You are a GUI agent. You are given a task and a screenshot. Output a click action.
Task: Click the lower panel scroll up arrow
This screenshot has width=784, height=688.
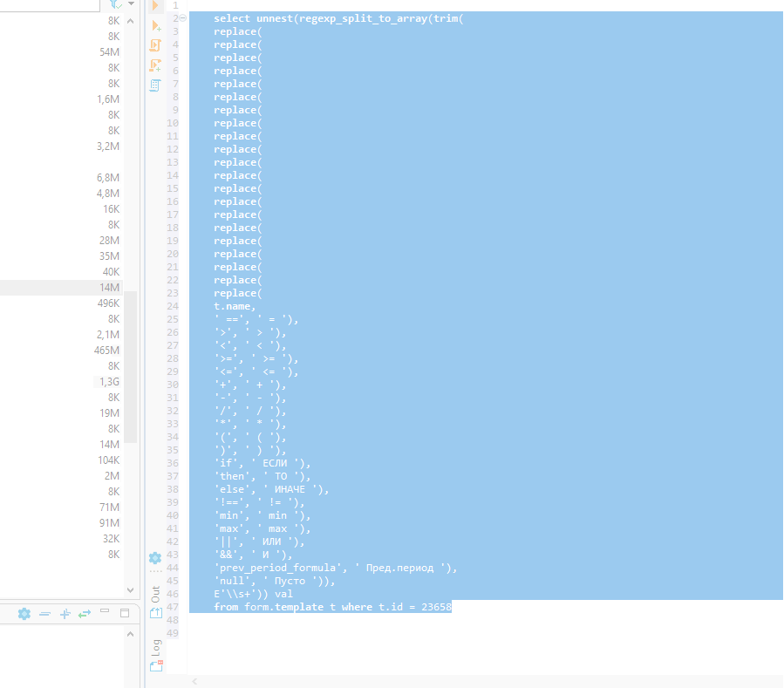(131, 634)
